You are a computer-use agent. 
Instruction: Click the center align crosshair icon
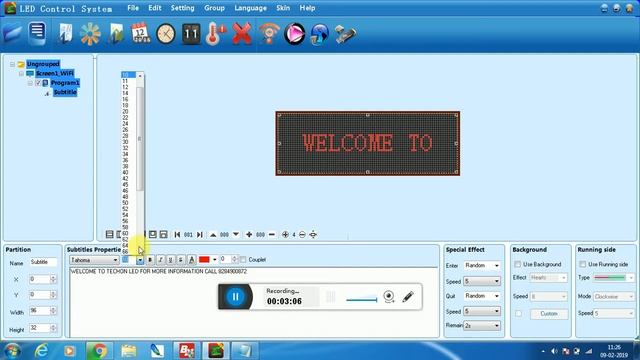313,234
